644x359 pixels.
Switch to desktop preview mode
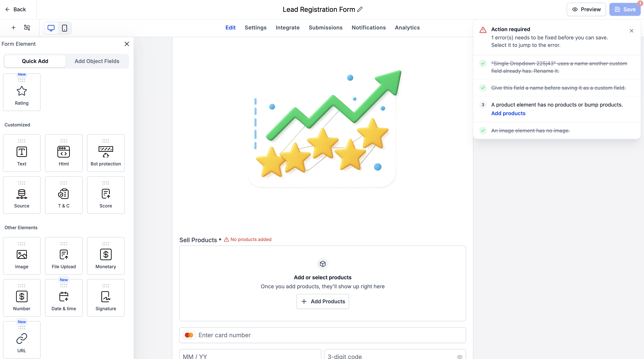(51, 28)
